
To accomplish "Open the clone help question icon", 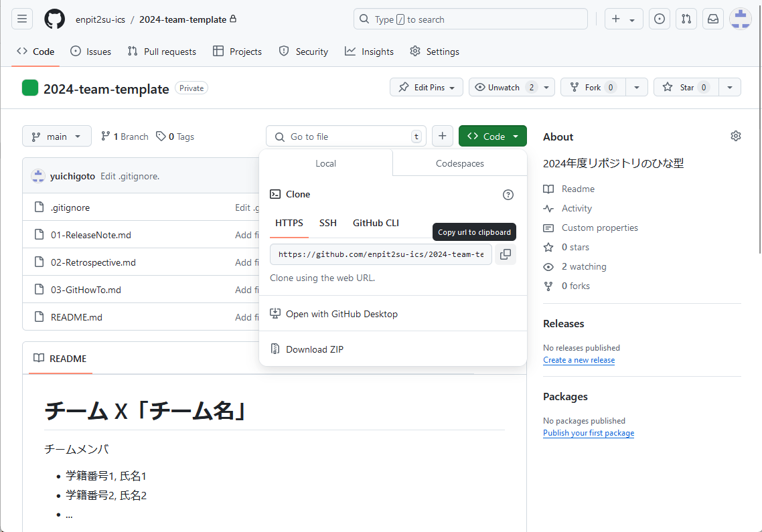I will pyautogui.click(x=508, y=195).
